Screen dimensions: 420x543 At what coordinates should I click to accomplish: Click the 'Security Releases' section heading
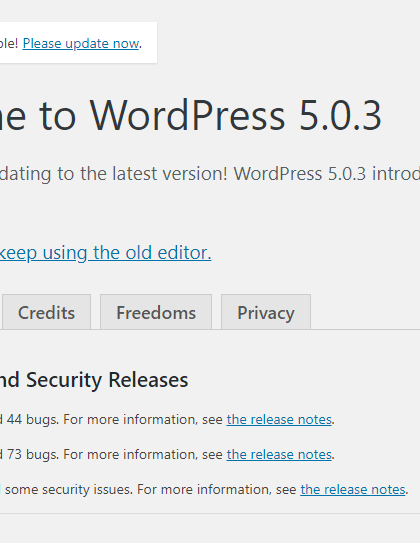107,380
